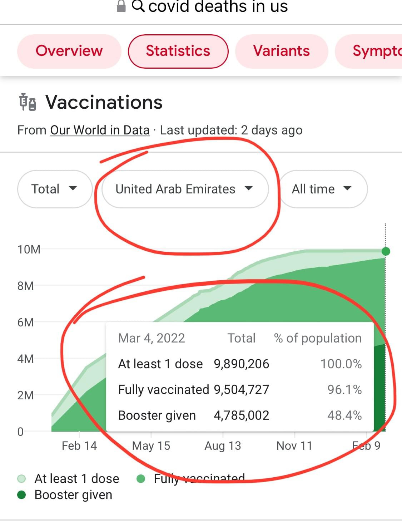The height and width of the screenshot is (532, 402).
Task: Click the Booster given tooltip row
Action: click(x=239, y=415)
